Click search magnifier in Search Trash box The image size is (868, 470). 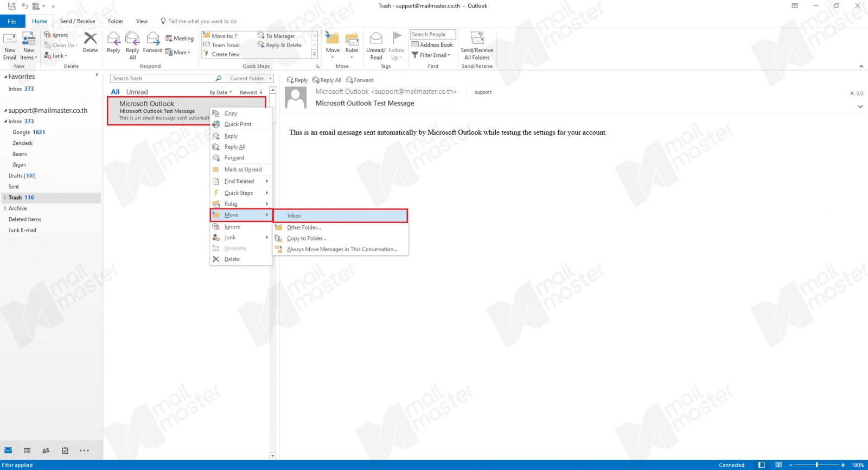(218, 79)
